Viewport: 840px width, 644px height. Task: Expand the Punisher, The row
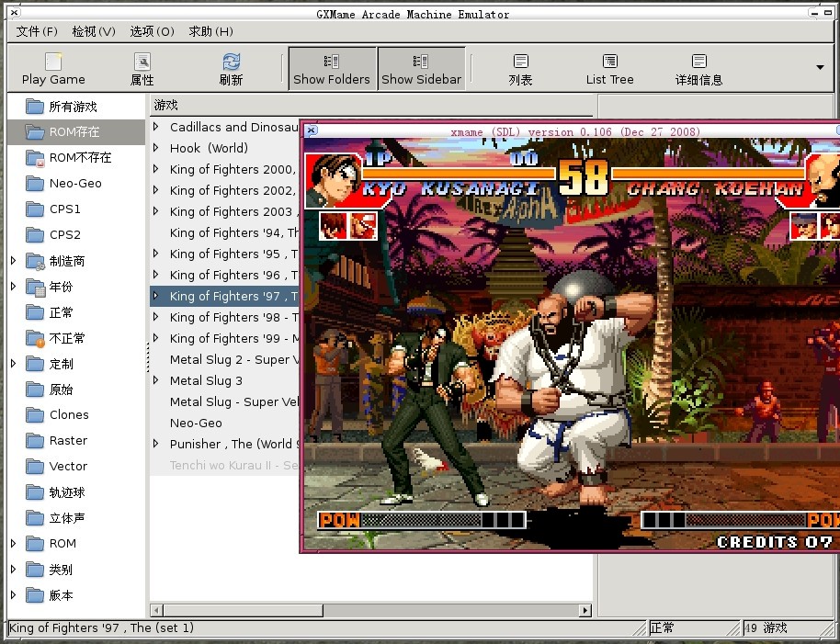pos(156,443)
